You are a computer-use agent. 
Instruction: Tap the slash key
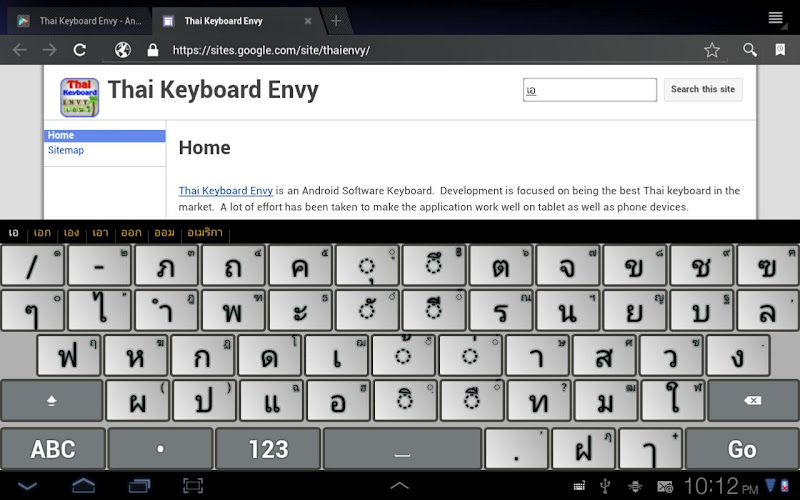click(x=33, y=266)
